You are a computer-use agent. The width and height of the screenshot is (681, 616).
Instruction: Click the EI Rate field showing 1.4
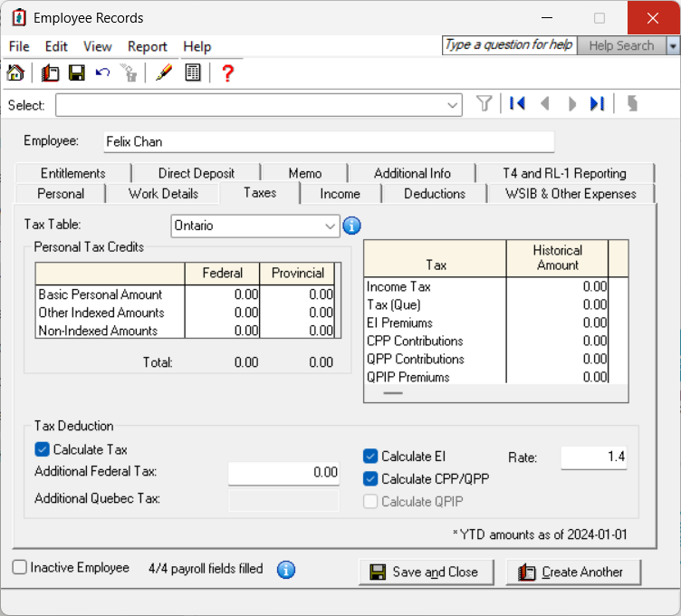(594, 457)
